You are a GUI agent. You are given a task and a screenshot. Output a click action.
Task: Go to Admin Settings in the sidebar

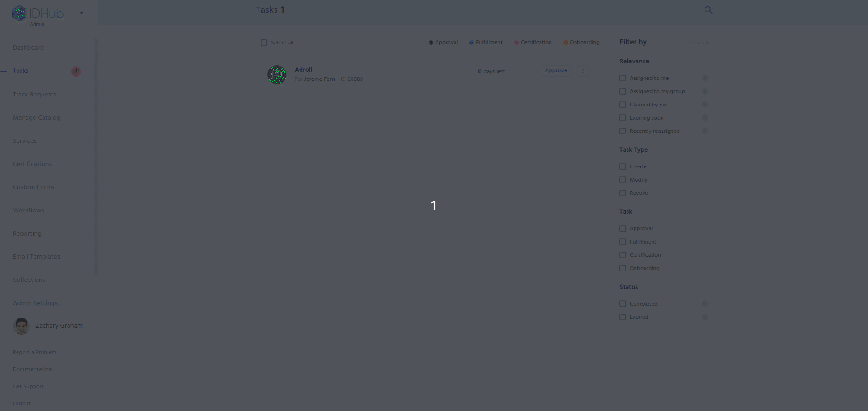click(x=35, y=303)
